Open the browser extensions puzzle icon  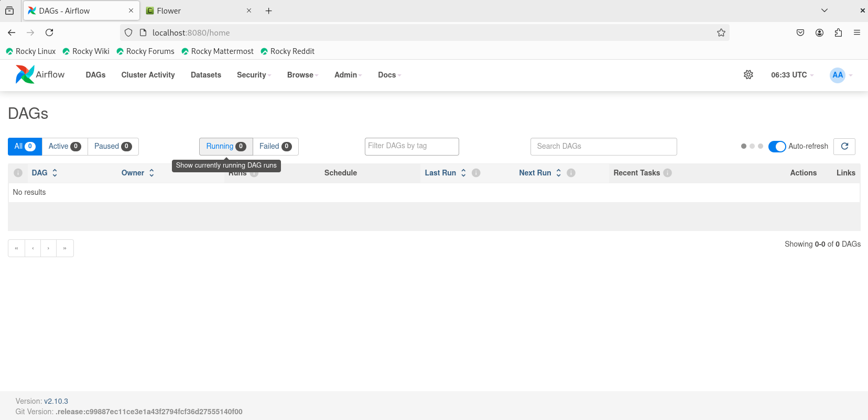[838, 32]
